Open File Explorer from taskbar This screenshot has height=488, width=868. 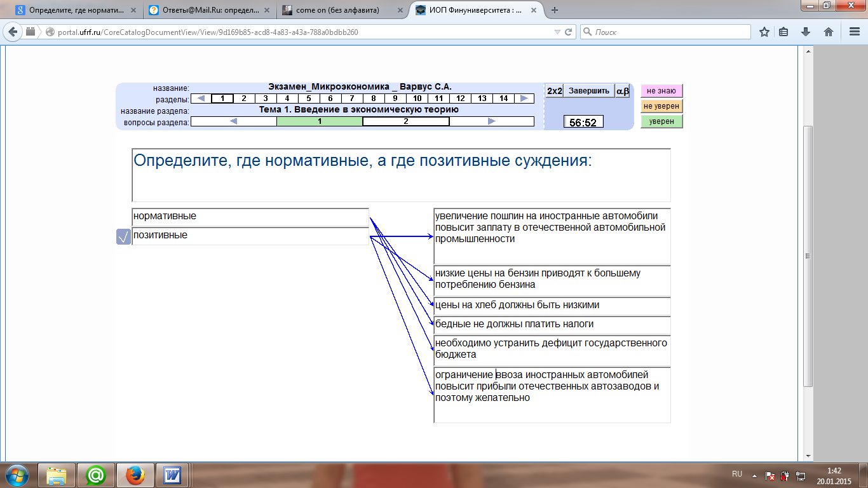tap(57, 475)
